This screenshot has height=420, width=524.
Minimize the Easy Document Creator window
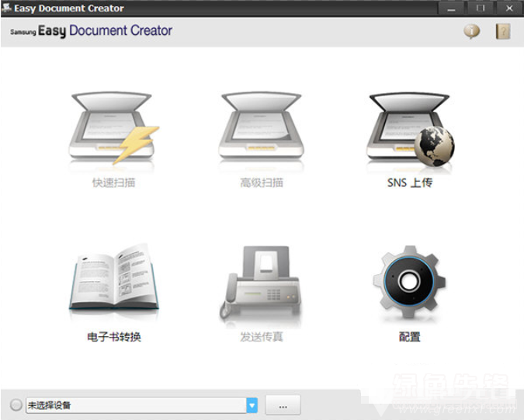451,9
